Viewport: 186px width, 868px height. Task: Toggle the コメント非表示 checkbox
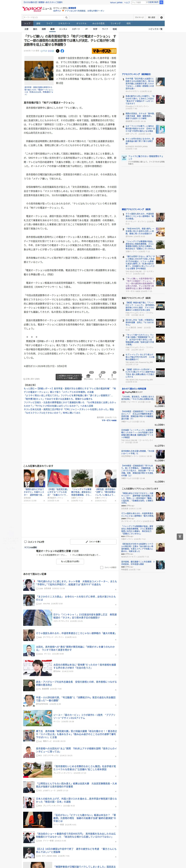102,567
